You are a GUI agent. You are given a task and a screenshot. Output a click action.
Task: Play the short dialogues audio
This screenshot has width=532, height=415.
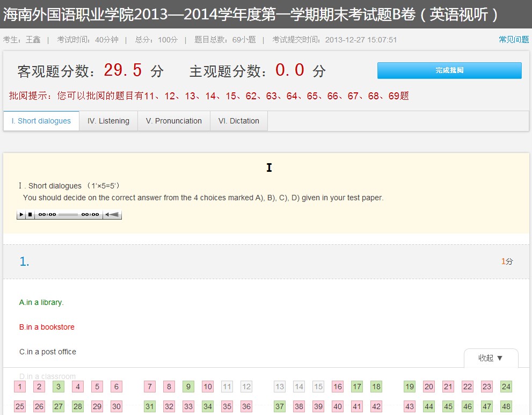21,214
